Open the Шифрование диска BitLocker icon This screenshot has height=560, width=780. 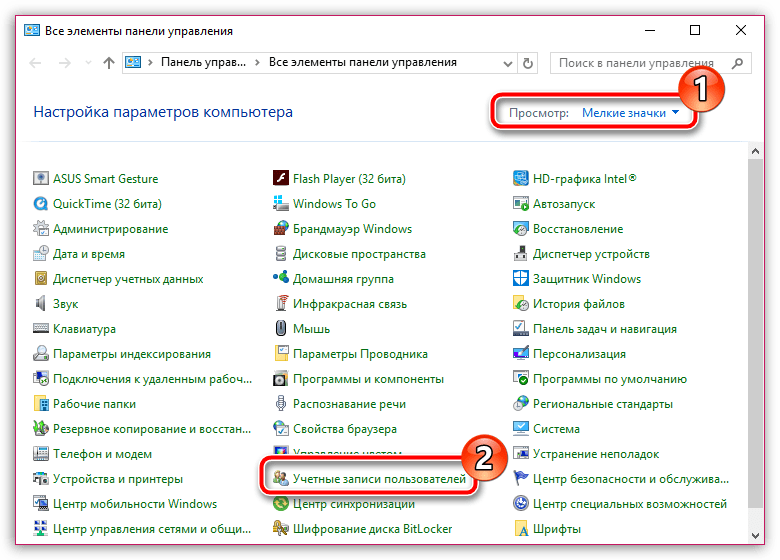click(281, 529)
